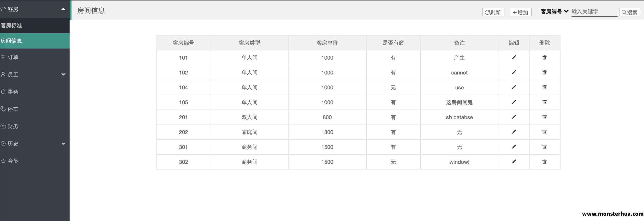Edit room 201 with the pencil icon

[514, 117]
